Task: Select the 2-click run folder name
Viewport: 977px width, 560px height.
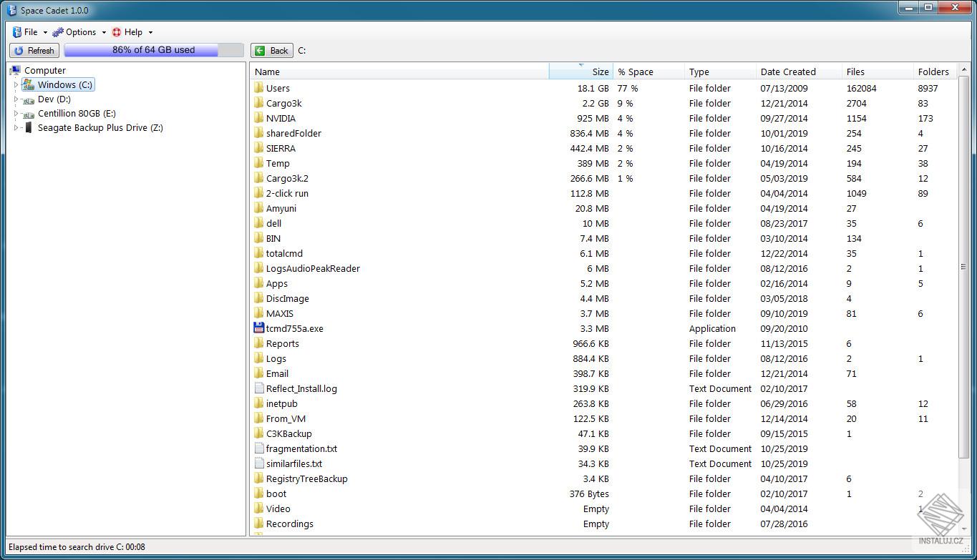Action: pos(287,193)
